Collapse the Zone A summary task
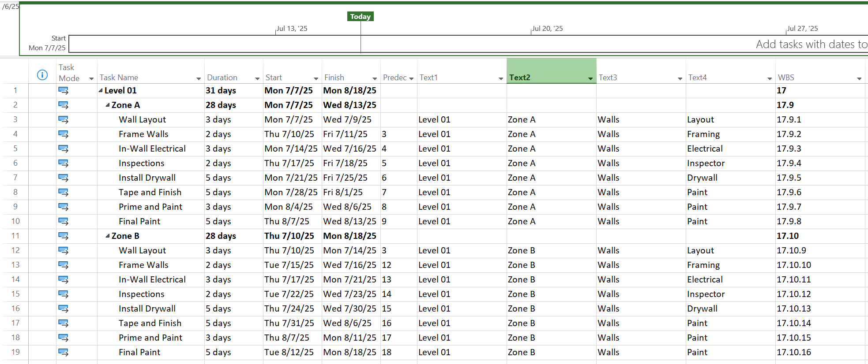The image size is (868, 364). (108, 105)
